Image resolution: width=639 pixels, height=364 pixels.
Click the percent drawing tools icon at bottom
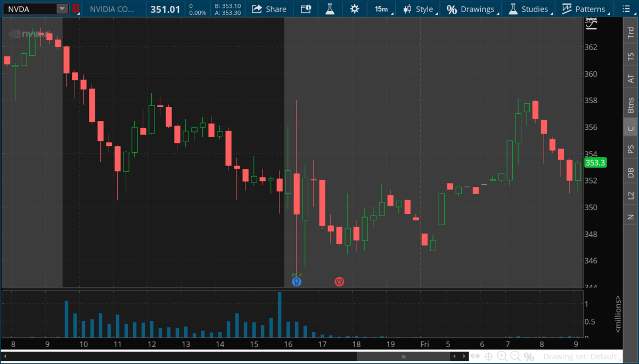click(529, 357)
